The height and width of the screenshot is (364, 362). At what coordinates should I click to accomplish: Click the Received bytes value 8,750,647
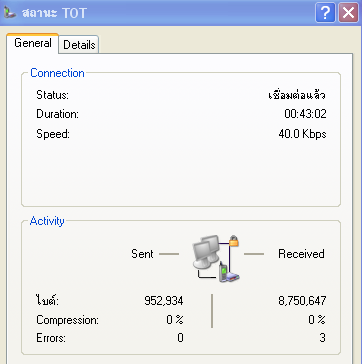tap(302, 301)
